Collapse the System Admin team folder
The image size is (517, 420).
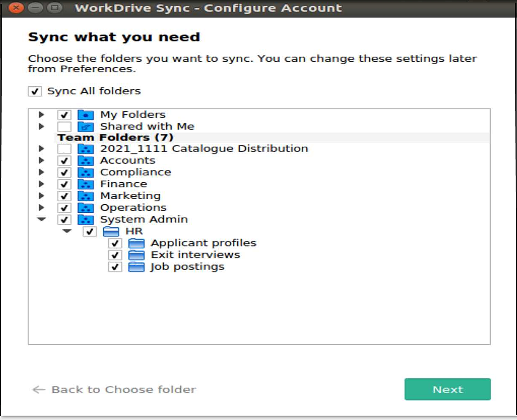coord(41,220)
